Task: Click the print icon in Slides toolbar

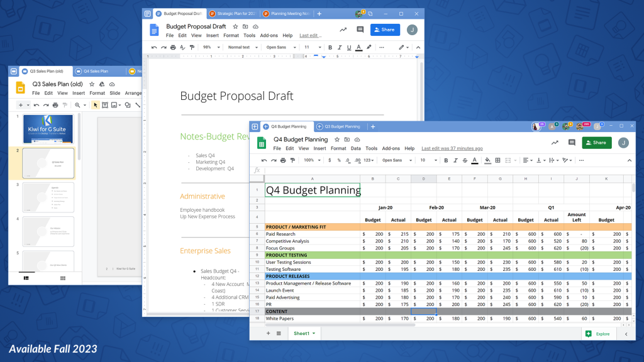Action: [55, 105]
